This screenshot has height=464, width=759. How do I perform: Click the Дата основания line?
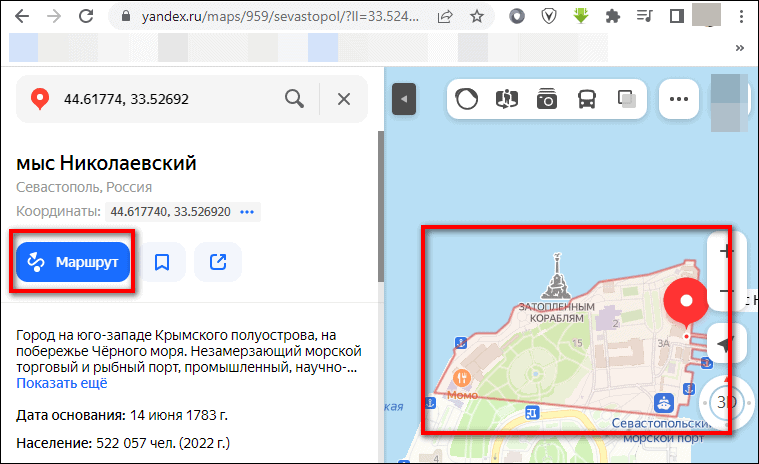point(121,416)
